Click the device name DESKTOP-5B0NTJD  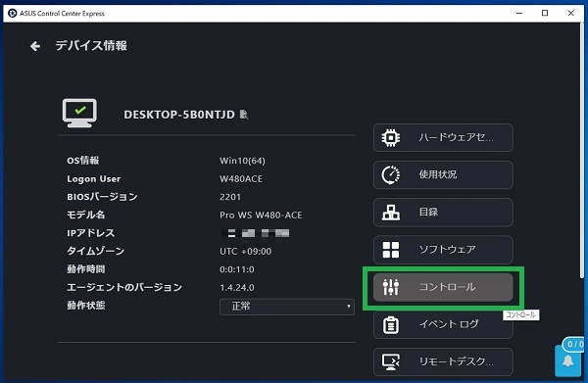point(179,115)
